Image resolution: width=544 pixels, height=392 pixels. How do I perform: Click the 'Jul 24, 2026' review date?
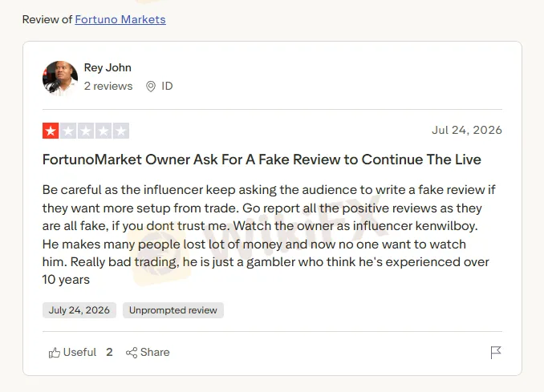click(x=467, y=130)
